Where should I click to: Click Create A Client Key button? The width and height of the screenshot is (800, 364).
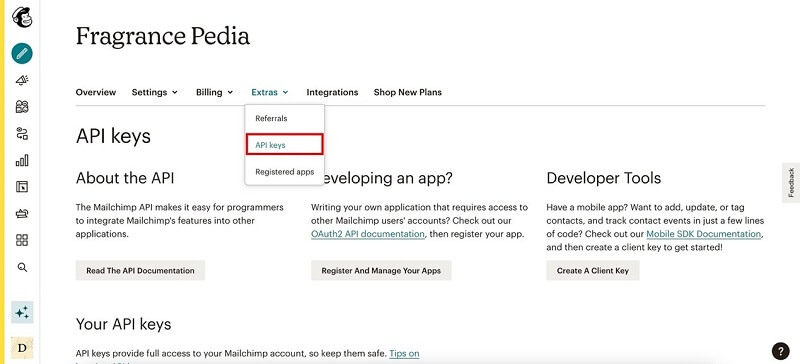[x=593, y=271]
